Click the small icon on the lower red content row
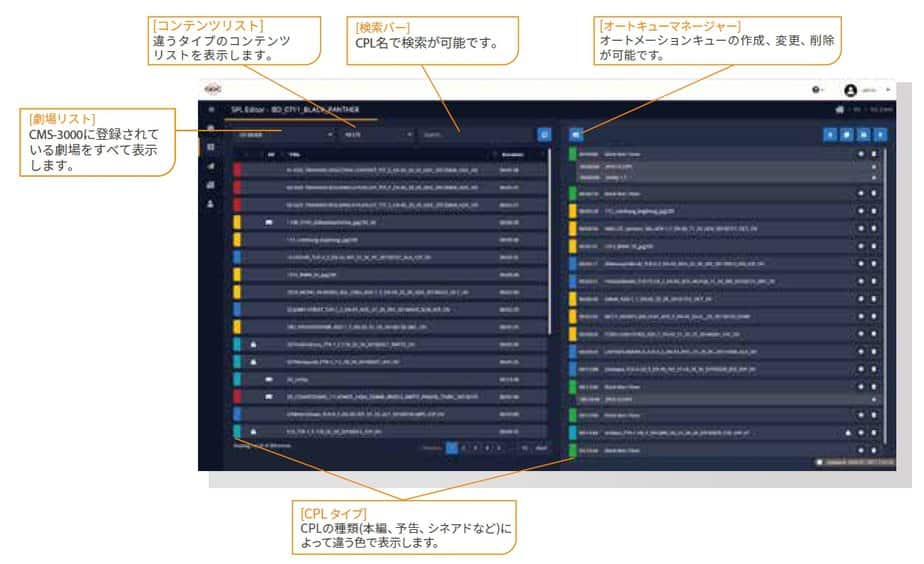The width and height of the screenshot is (924, 564). pos(269,397)
